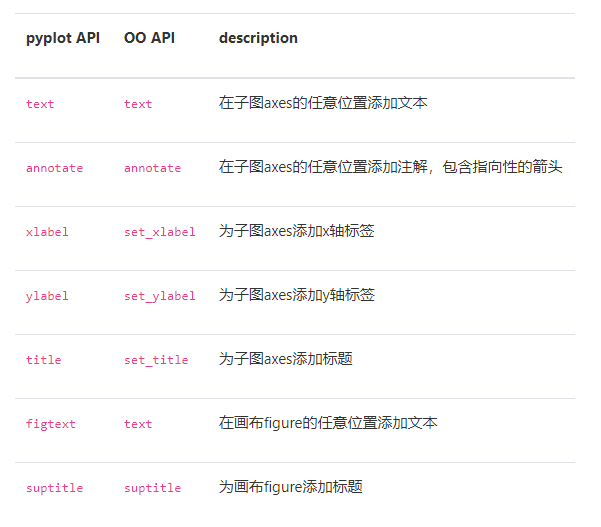Select 'text' in the OO API column of the first row
Screen dimensions: 601x527
point(138,104)
